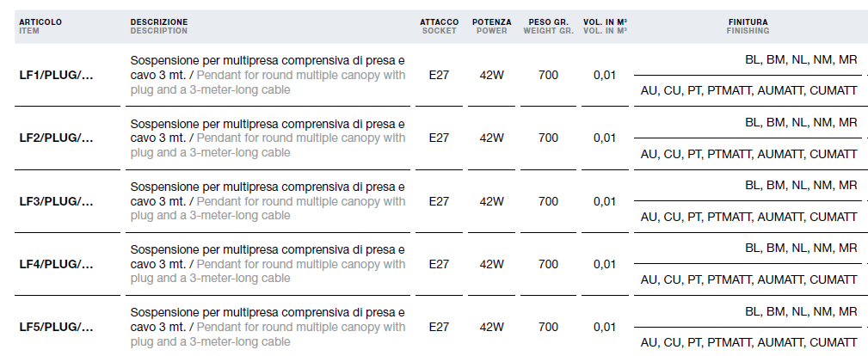Select item code LF5/PLUG/…
Screen dimensions: 868x356
pos(56,328)
